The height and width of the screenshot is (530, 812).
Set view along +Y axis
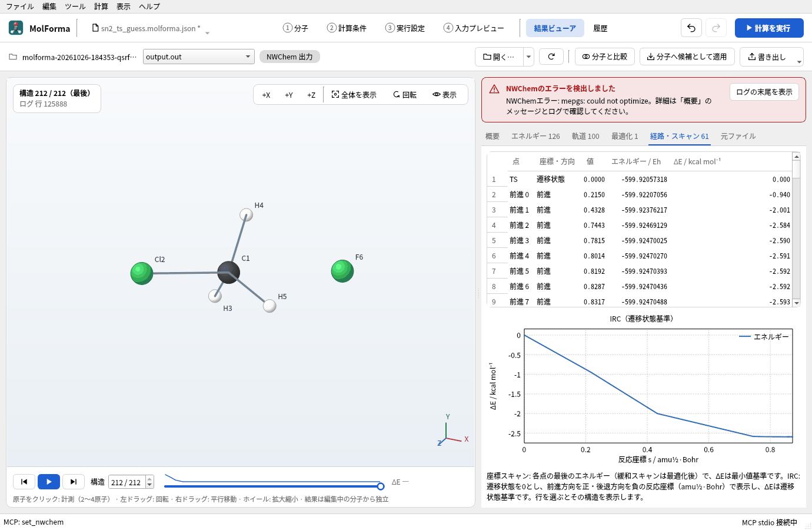[x=289, y=95]
